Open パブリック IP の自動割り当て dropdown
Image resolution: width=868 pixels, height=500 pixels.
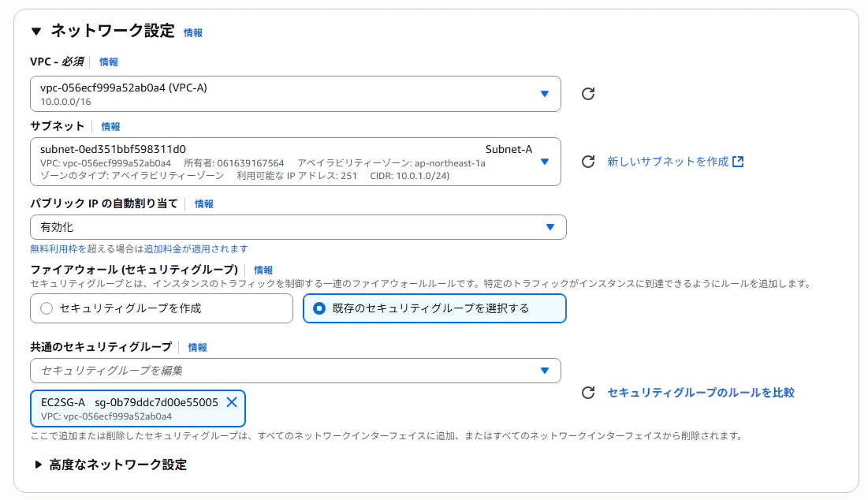point(298,227)
